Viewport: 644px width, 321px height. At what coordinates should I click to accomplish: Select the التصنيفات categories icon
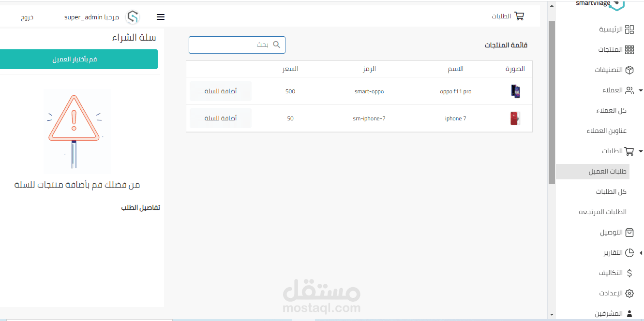pyautogui.click(x=629, y=70)
